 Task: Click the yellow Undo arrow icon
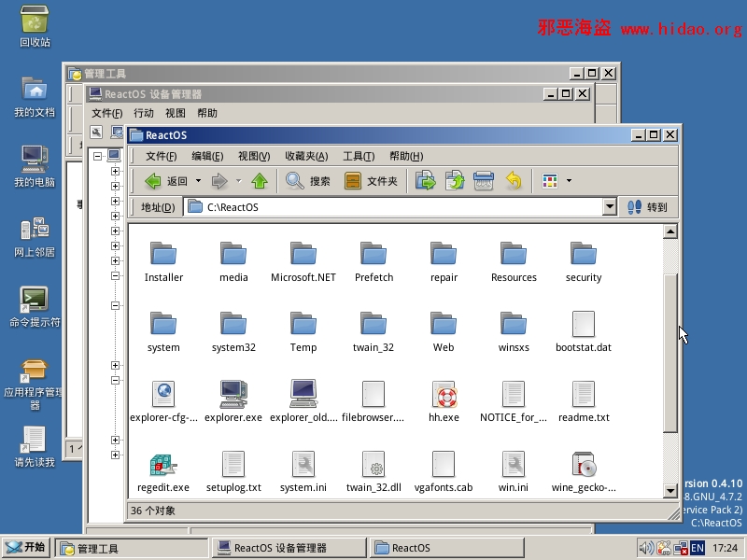513,181
